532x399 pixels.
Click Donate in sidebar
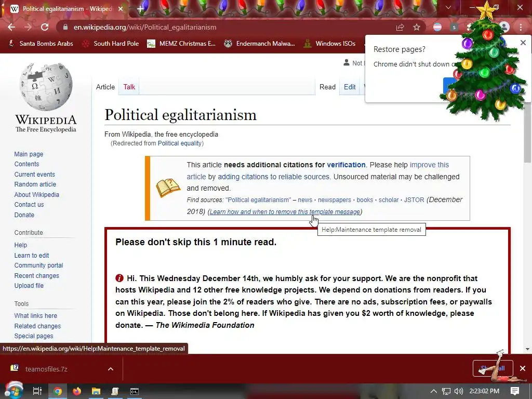coord(24,215)
